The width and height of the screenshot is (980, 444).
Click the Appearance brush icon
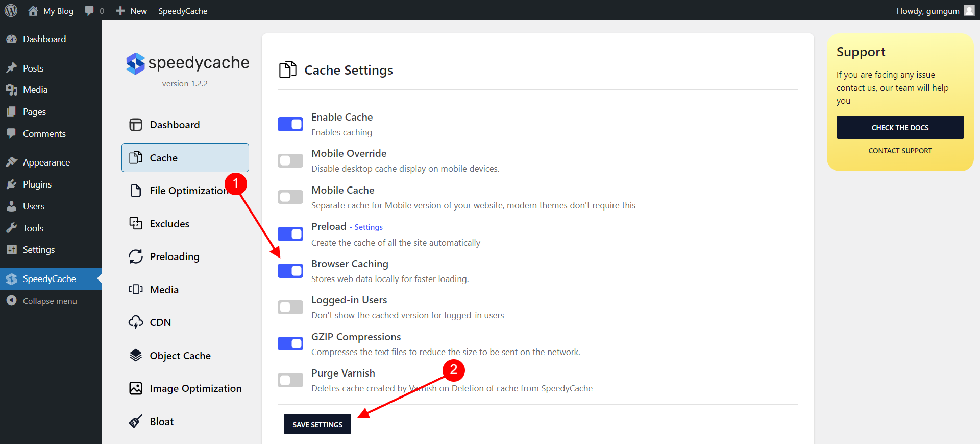pyautogui.click(x=11, y=162)
